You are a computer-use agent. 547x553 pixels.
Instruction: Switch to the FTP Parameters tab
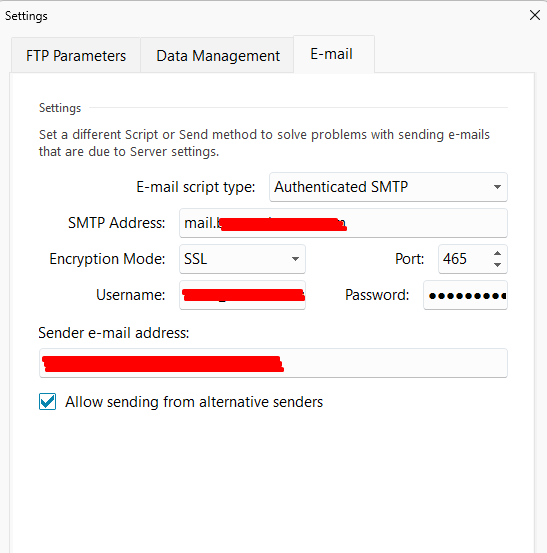coord(76,55)
